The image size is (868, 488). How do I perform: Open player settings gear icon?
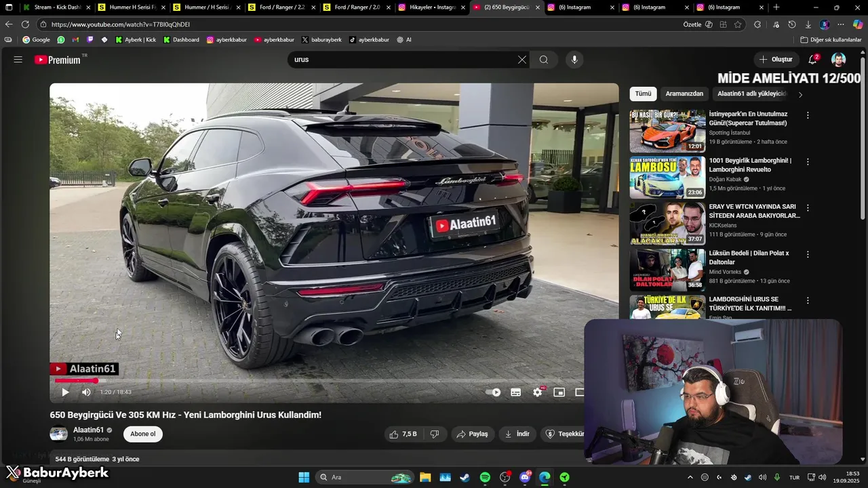[x=538, y=392]
